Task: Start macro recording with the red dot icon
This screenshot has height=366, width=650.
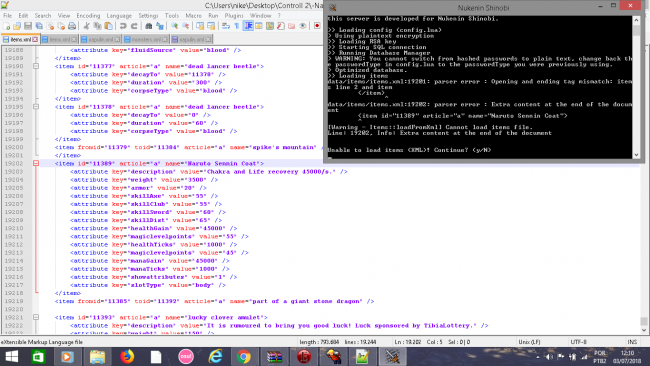Action: point(317,26)
